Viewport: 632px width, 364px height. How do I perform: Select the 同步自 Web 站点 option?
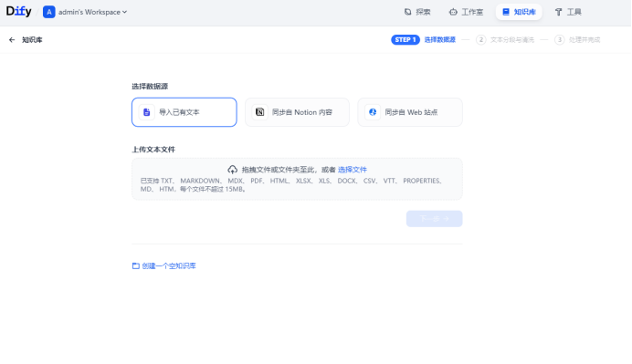410,112
